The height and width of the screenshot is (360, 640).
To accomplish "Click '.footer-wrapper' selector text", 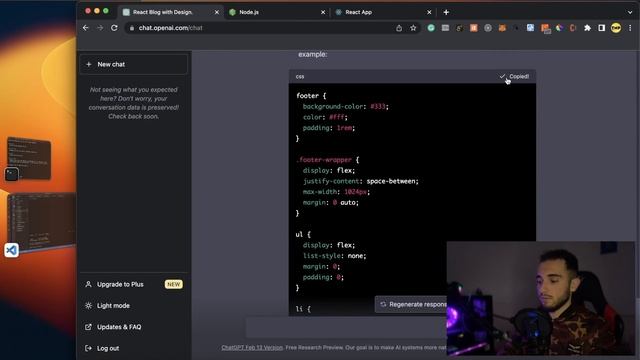I will coord(324,160).
